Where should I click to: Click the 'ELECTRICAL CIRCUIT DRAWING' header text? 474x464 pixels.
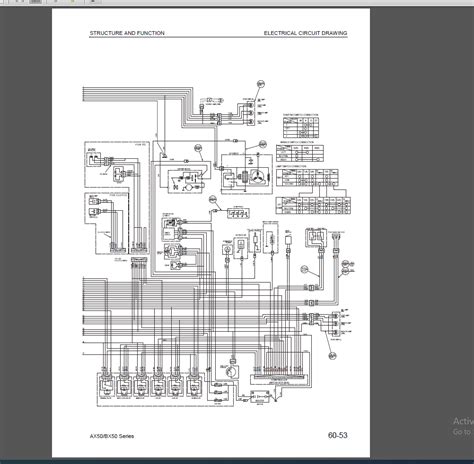[305, 33]
